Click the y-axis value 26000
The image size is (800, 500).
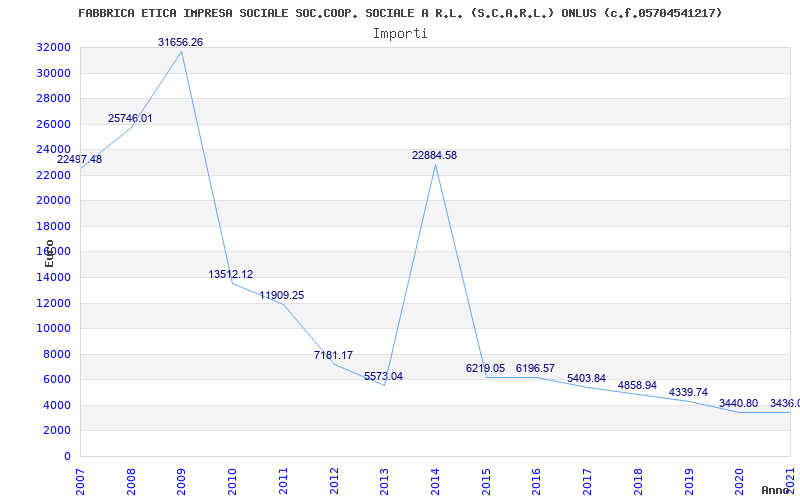tap(53, 124)
